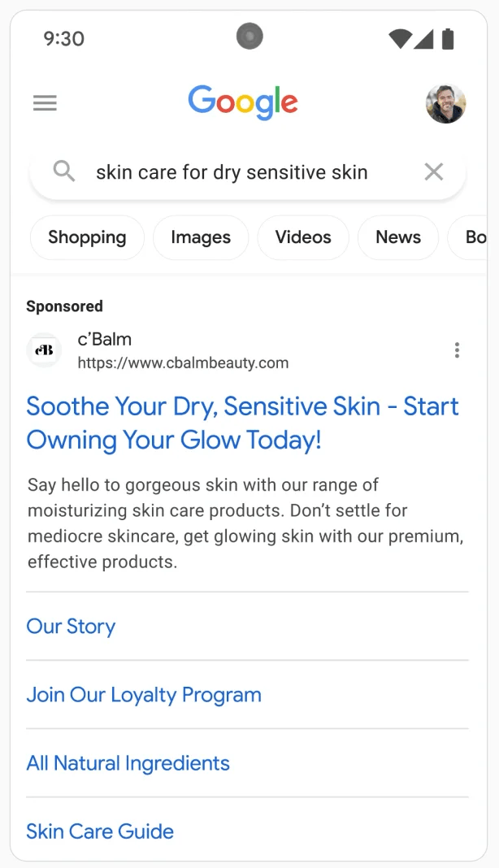
Task: Click the c'Balm site favicon
Action: click(x=44, y=349)
